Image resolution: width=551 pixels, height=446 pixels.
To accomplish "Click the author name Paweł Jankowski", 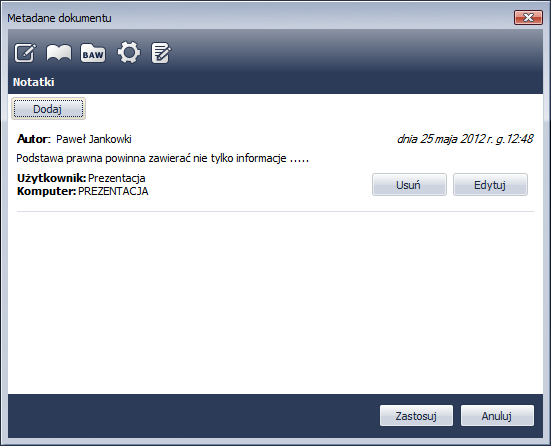I will [x=94, y=139].
